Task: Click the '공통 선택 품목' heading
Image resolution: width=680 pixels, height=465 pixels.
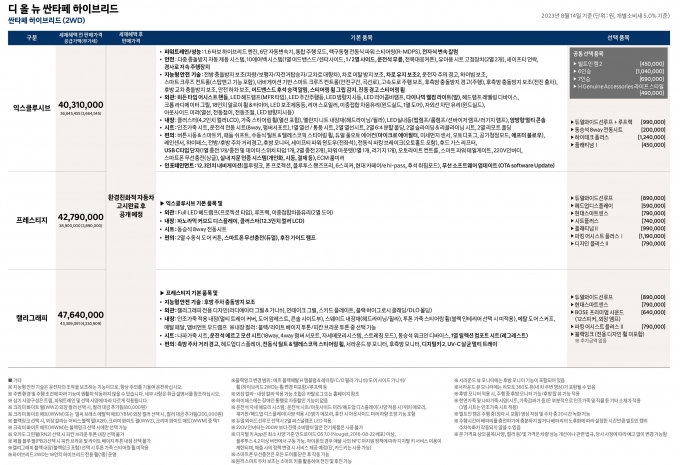Action: (x=588, y=54)
